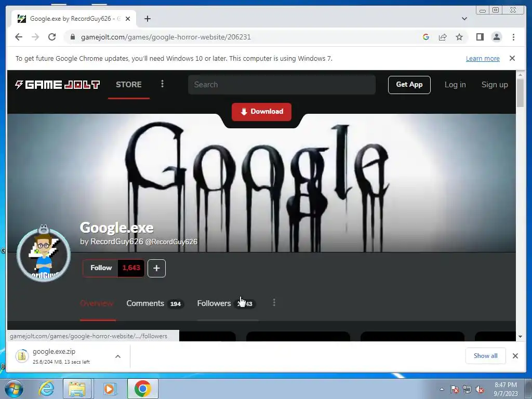Open the Chrome side panel
The height and width of the screenshot is (399, 532).
480,37
